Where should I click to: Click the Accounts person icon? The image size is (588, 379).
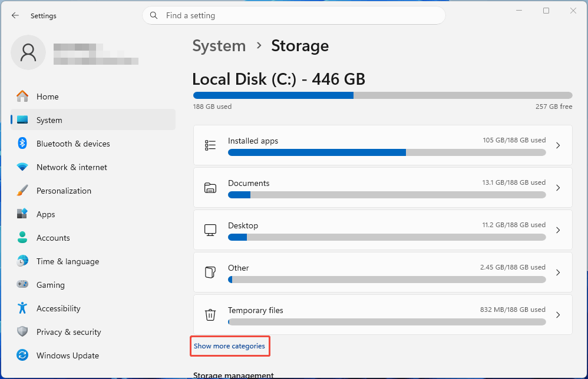pos(22,237)
